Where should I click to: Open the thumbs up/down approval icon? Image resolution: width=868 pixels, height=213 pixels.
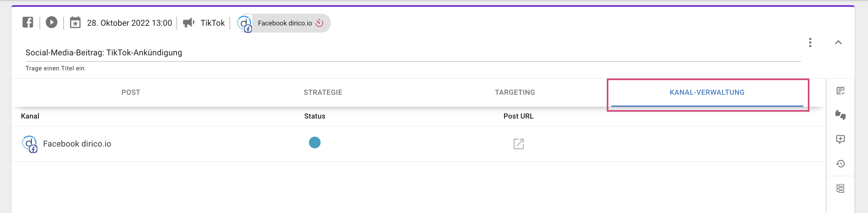(840, 115)
